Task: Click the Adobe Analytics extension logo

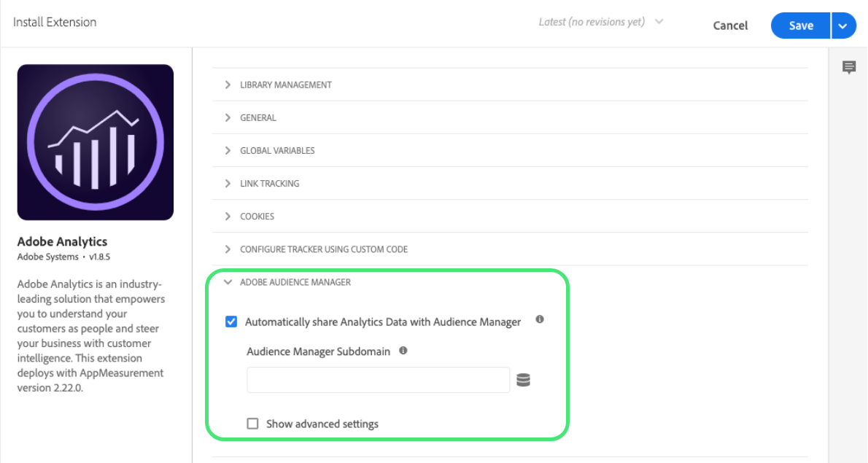Action: 96,142
